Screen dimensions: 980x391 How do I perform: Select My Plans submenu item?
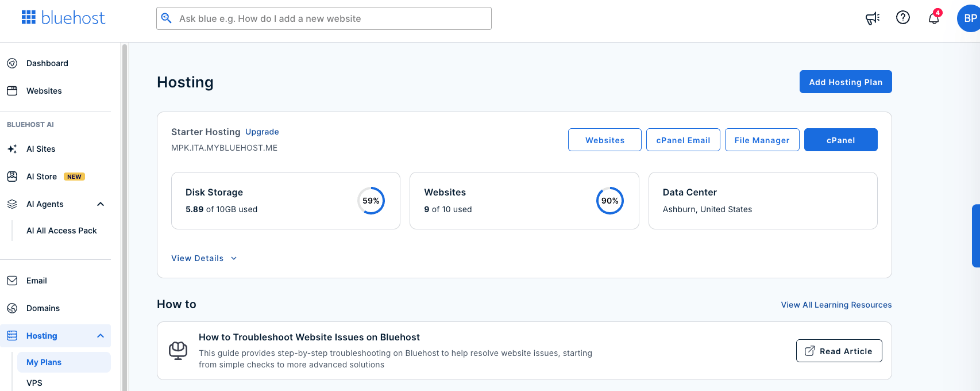64,362
